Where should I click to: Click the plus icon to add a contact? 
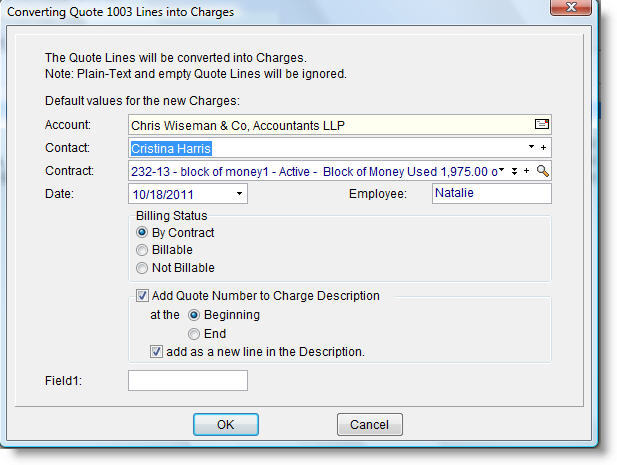[544, 148]
